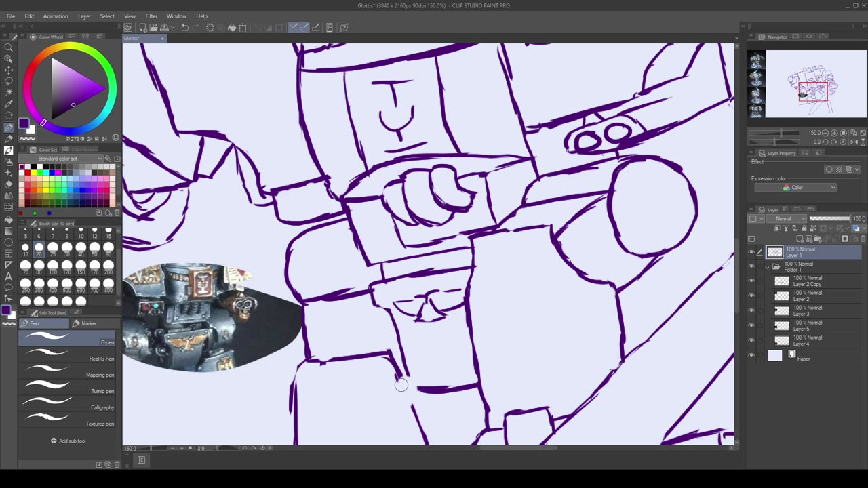This screenshot has height=488, width=868.
Task: Open Standard color set dropdown
Action: tap(69, 159)
